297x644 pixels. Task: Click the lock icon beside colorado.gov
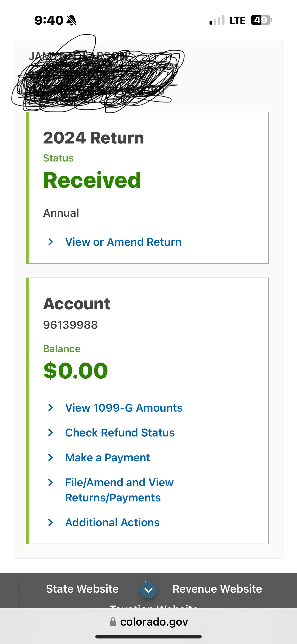click(x=113, y=621)
